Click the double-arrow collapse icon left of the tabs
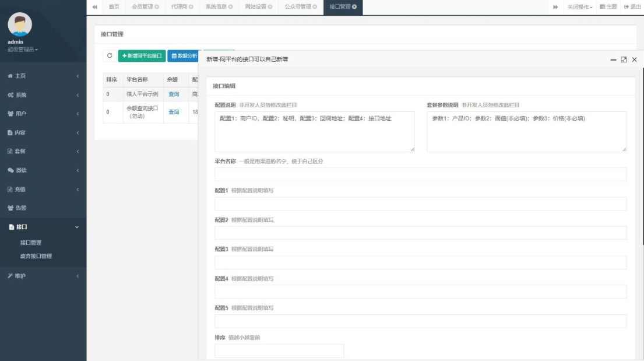This screenshot has height=361, width=644. click(x=94, y=7)
